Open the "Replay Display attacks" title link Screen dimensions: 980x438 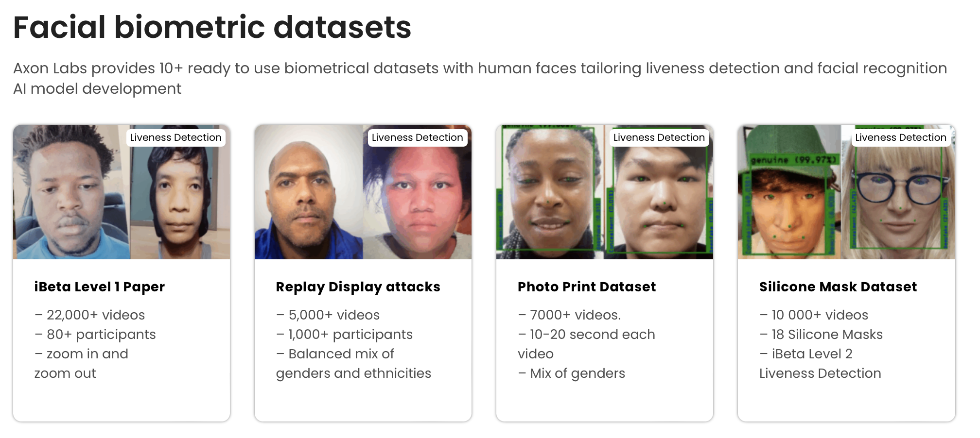coord(358,287)
